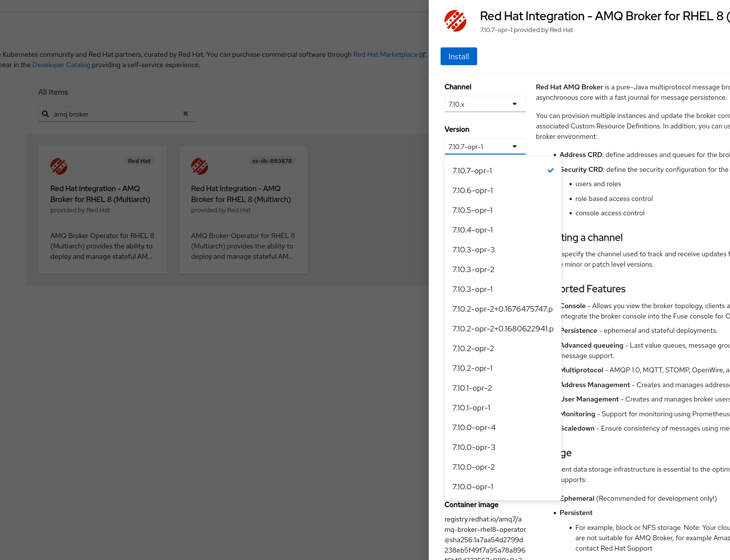Viewport: 730px width, 560px height.
Task: Pick version 7.10.2-opr-1
Action: [x=503, y=368]
